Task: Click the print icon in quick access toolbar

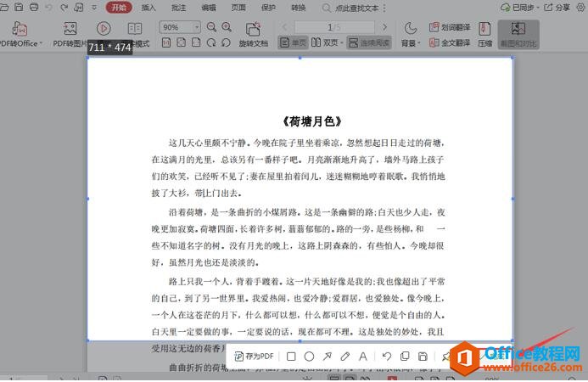Action: coord(34,7)
